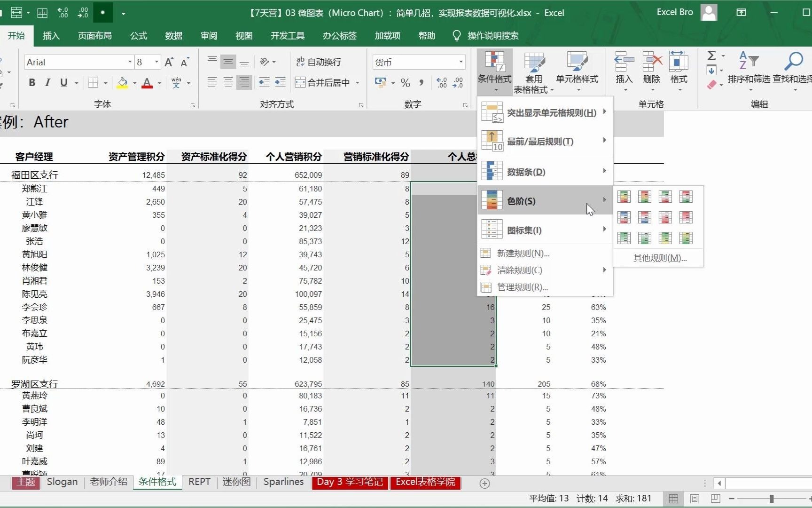Pick the green-white-red color scale preset
This screenshot has height=508, width=812.
(x=665, y=196)
